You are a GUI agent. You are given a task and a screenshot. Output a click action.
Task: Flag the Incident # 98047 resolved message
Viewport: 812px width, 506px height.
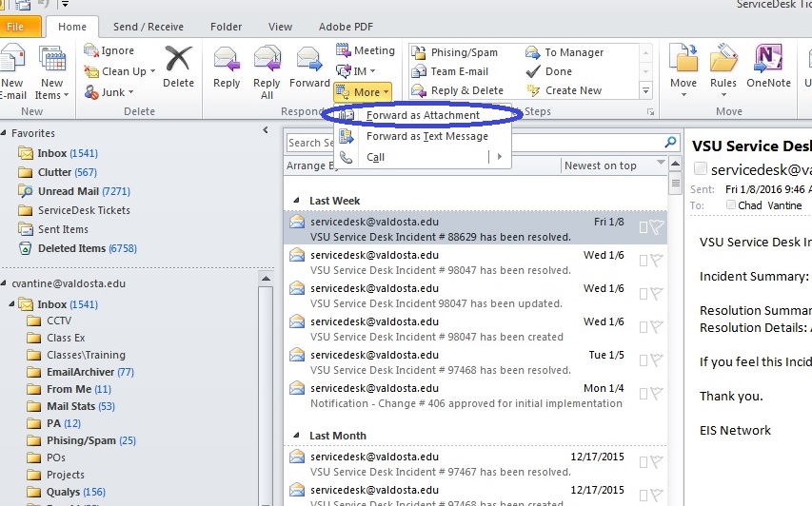(x=657, y=261)
